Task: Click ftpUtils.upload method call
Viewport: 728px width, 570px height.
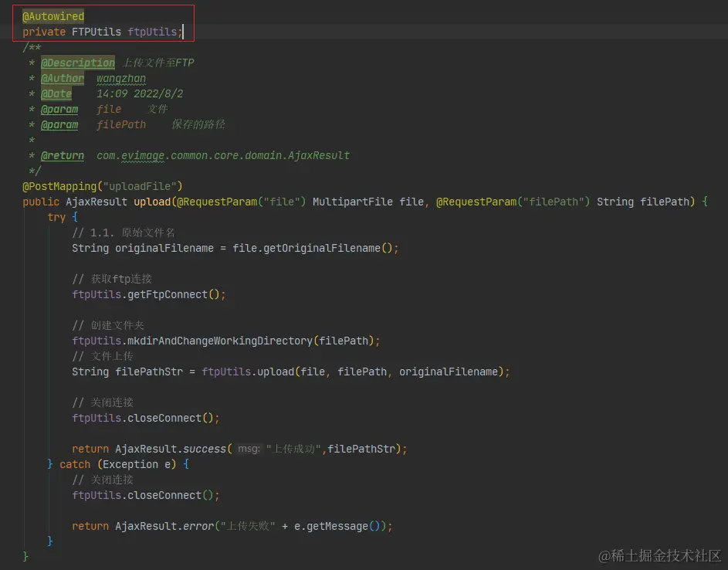Action: coord(248,372)
